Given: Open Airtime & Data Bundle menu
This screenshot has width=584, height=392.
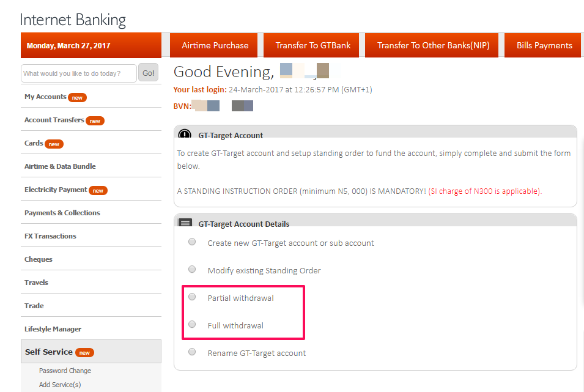Looking at the screenshot, I should click(x=91, y=166).
